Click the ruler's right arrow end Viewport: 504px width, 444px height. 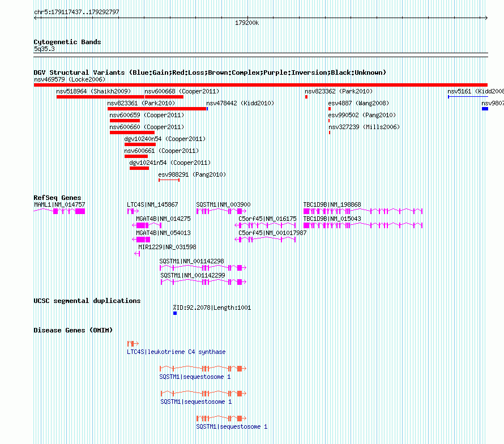[486, 18]
